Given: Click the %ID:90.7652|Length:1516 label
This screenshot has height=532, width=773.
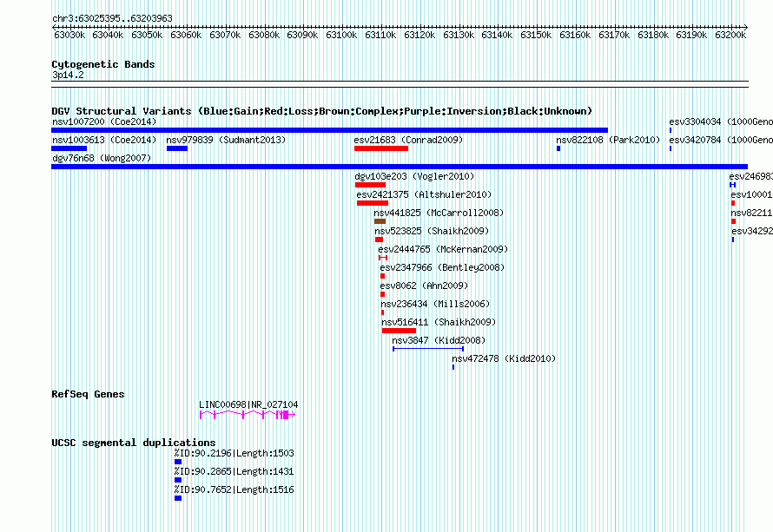Looking at the screenshot, I should tap(235, 490).
